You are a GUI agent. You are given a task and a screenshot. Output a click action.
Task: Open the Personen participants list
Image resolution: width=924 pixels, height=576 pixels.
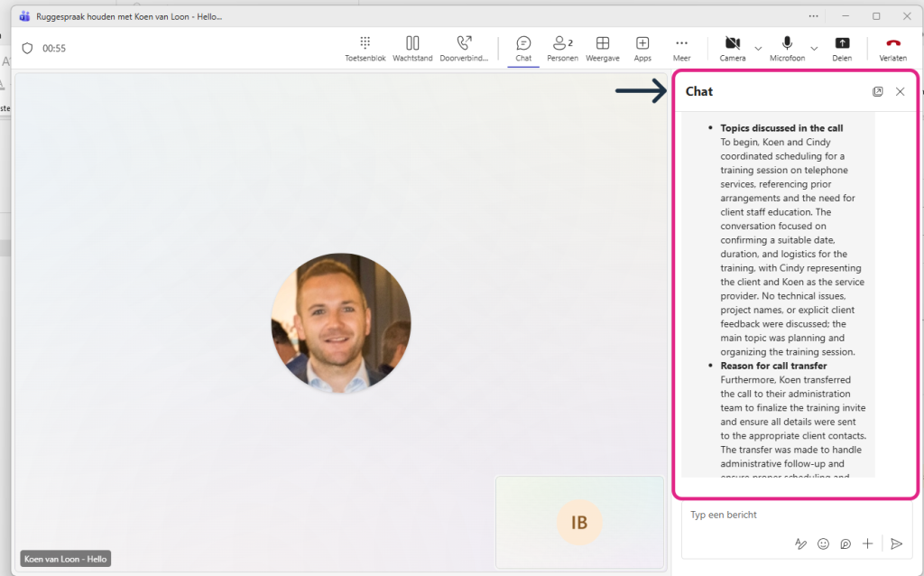(562, 49)
